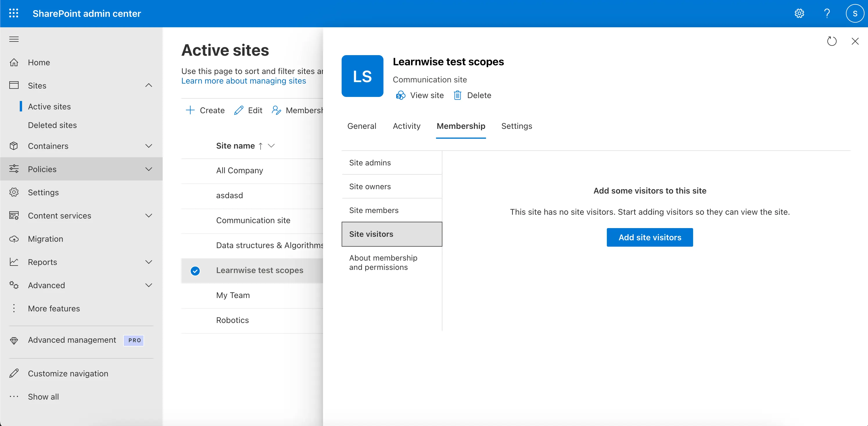Click the Delete site button
Image resolution: width=868 pixels, height=426 pixels.
tap(472, 95)
